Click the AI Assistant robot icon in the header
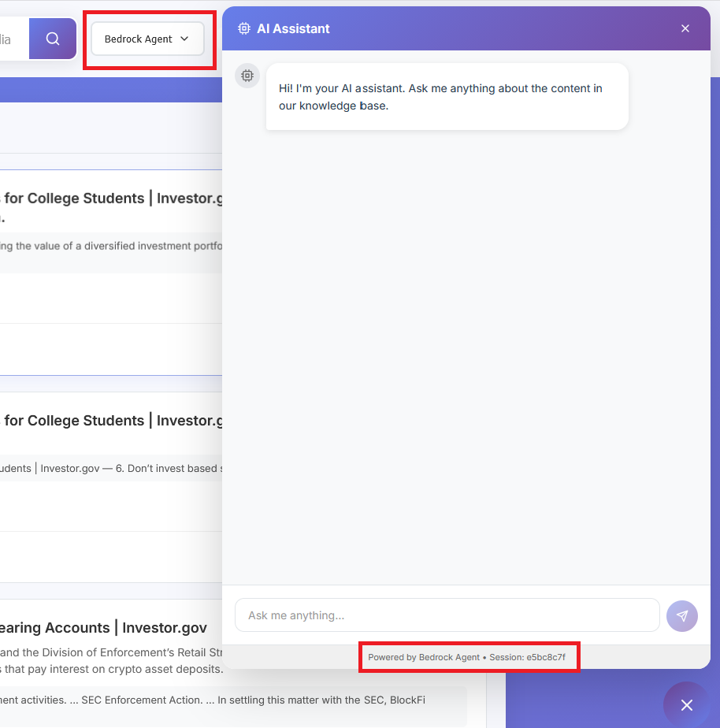720x728 pixels. (243, 28)
